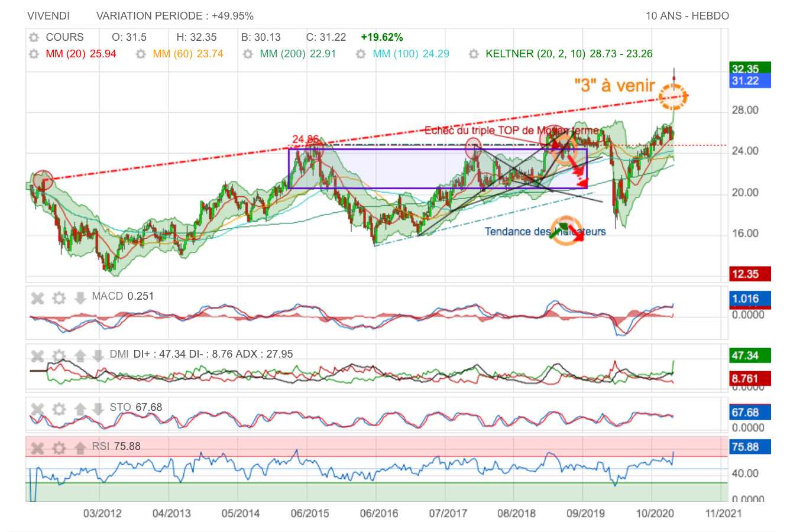The height and width of the screenshot is (532, 803).
Task: Open STO panel gear settings
Action: tap(59, 408)
